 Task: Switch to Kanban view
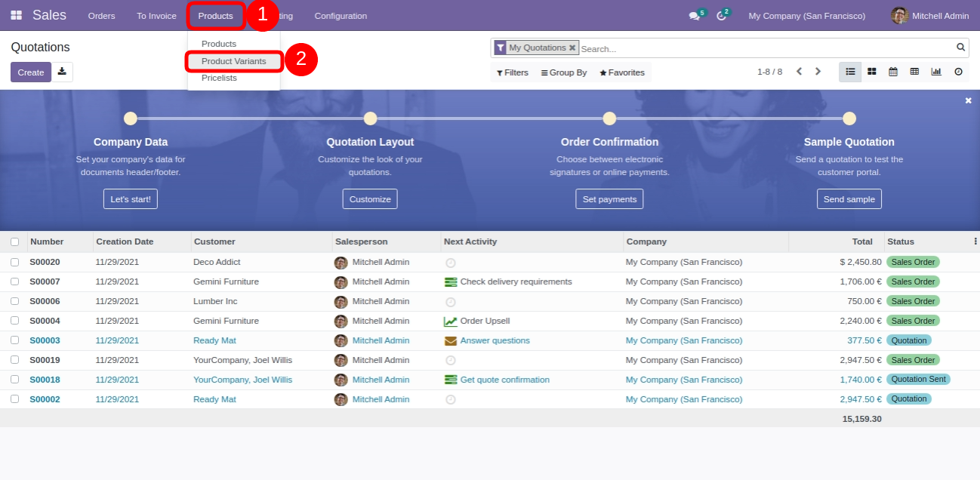click(871, 72)
